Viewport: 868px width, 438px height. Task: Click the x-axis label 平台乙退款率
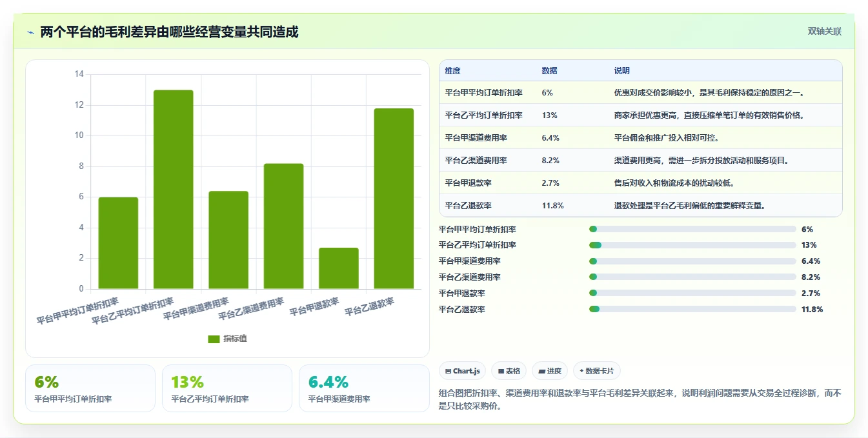(x=369, y=306)
